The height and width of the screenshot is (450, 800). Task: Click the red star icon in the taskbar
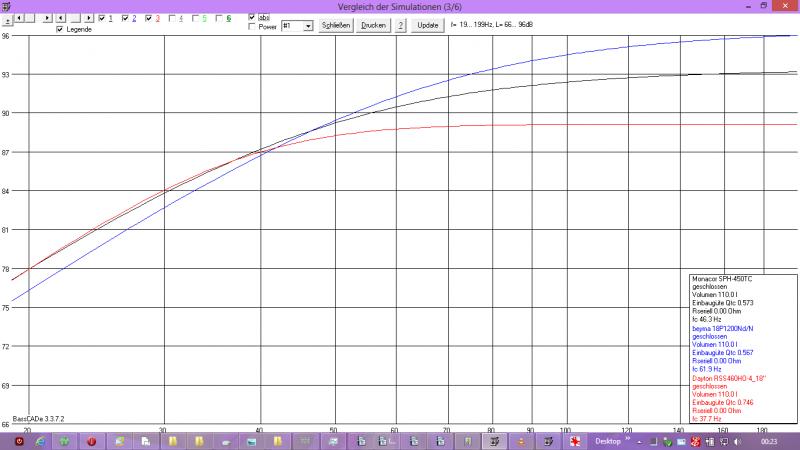click(575, 441)
